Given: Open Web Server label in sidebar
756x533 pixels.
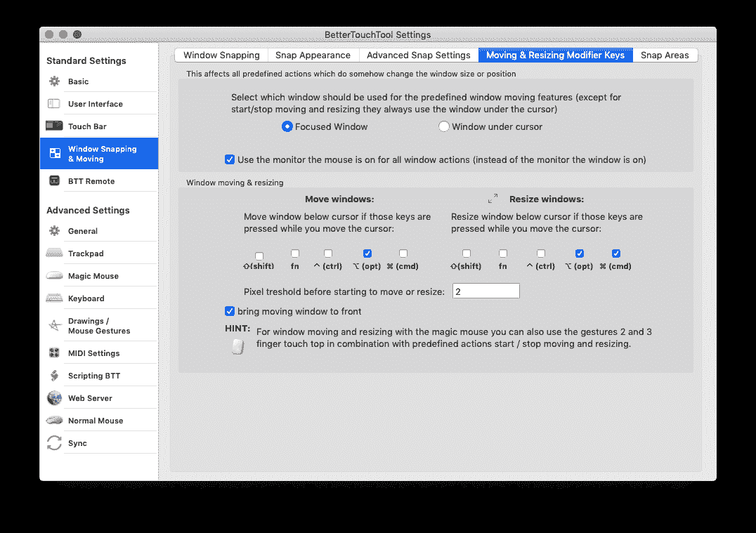Looking at the screenshot, I should [90, 398].
